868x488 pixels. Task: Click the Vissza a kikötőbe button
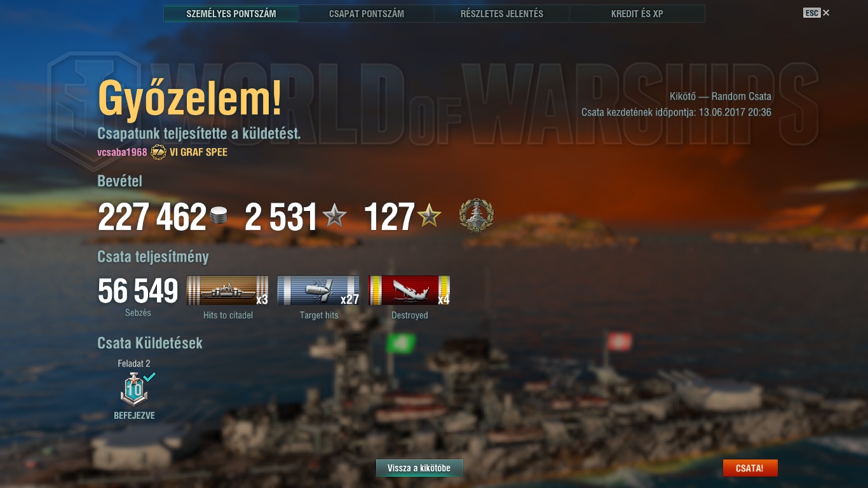(419, 468)
